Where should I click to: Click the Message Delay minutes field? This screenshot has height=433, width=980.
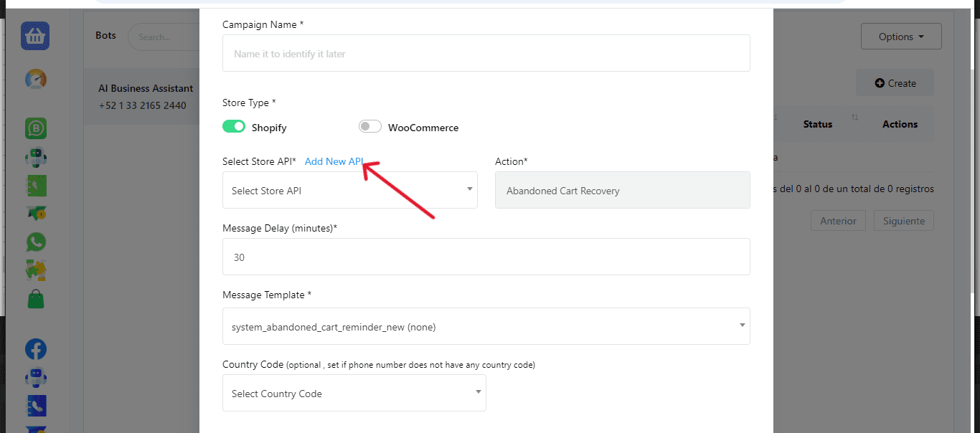tap(486, 257)
